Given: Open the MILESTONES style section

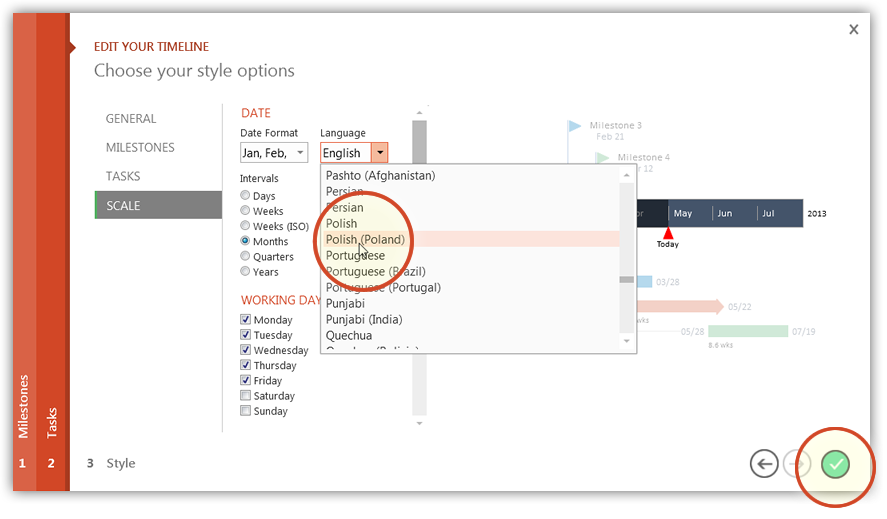Looking at the screenshot, I should coord(140,148).
